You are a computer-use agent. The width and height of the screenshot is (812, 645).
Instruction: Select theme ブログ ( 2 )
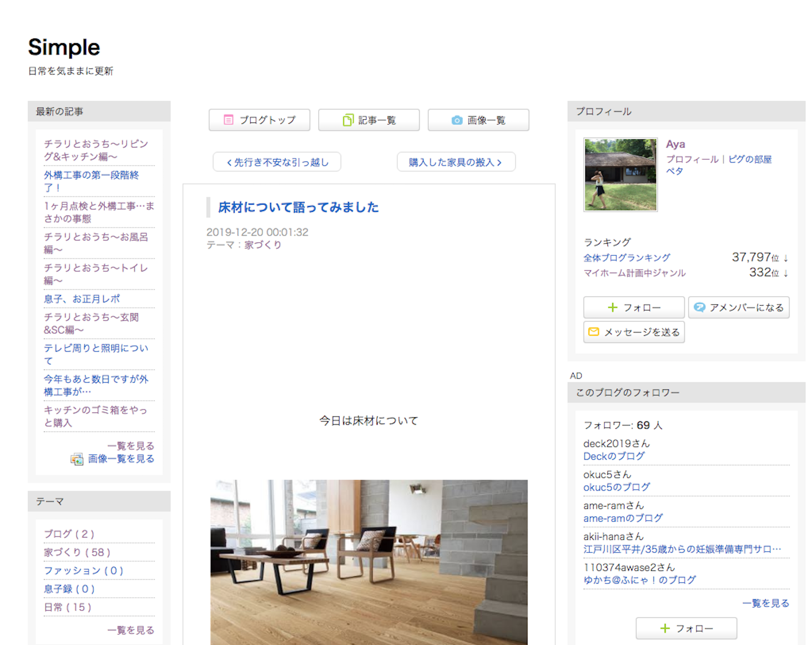click(x=69, y=534)
